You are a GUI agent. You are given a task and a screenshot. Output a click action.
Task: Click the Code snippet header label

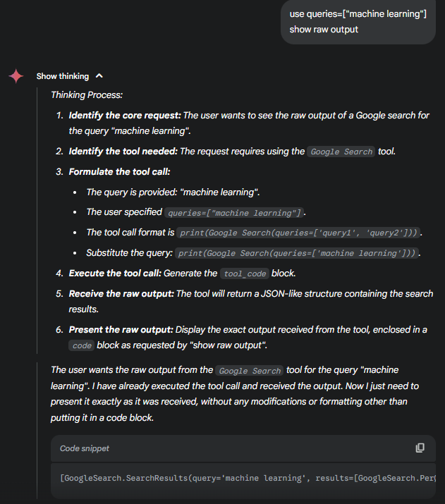pos(85,448)
